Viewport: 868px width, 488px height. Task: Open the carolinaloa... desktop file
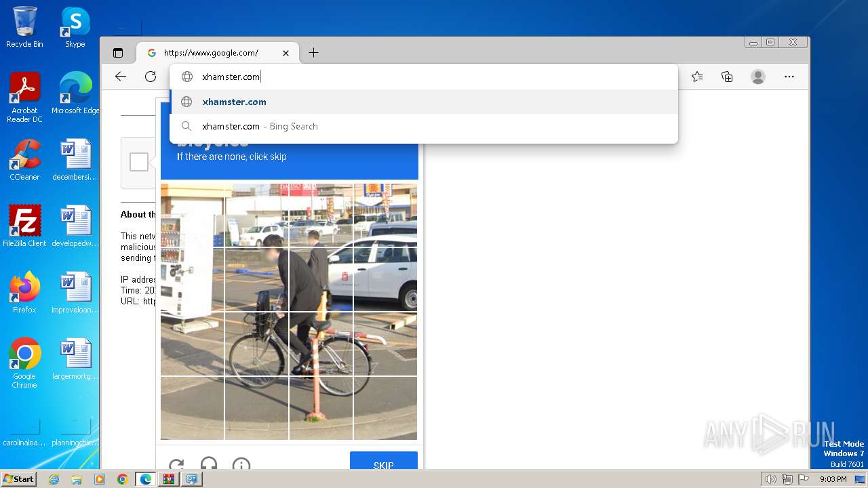click(24, 432)
